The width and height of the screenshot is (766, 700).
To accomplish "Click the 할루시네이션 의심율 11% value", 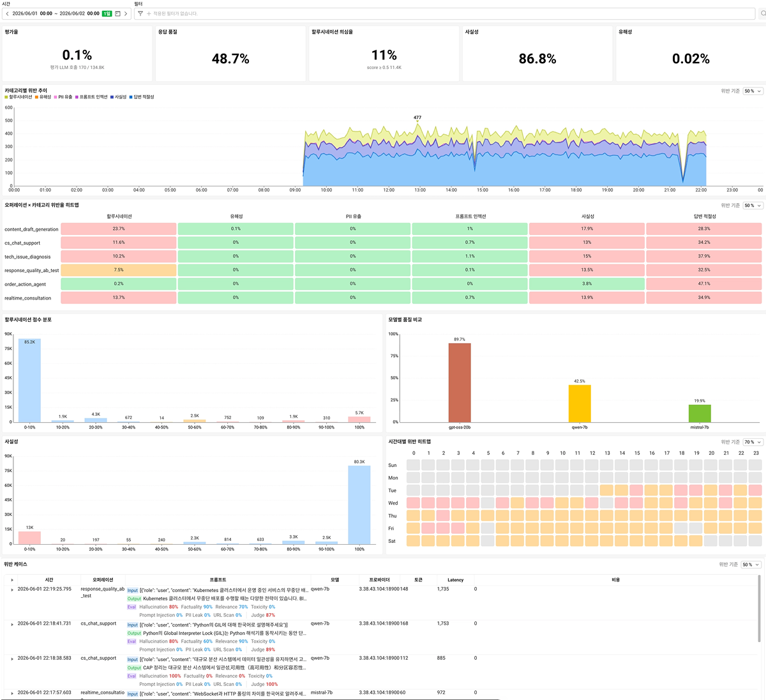I will click(384, 55).
